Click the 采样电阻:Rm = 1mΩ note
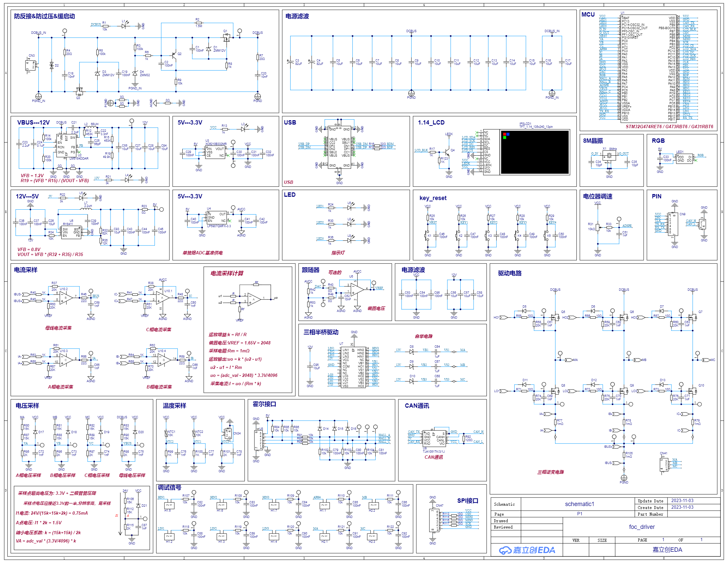728x563 pixels. pos(229,351)
